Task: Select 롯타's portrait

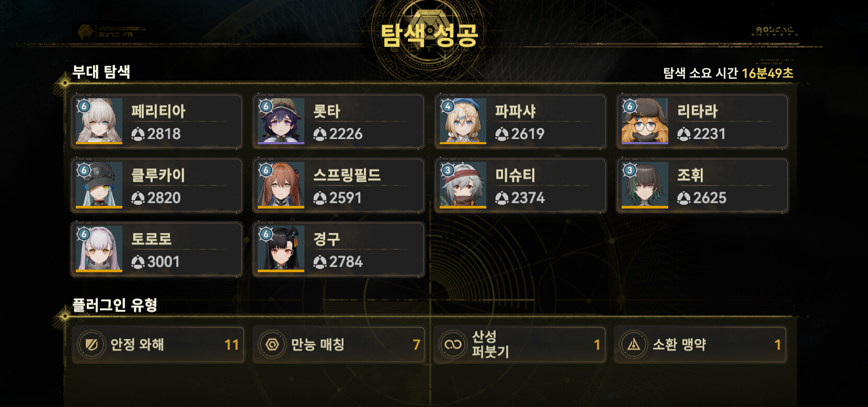Action: pyautogui.click(x=281, y=121)
